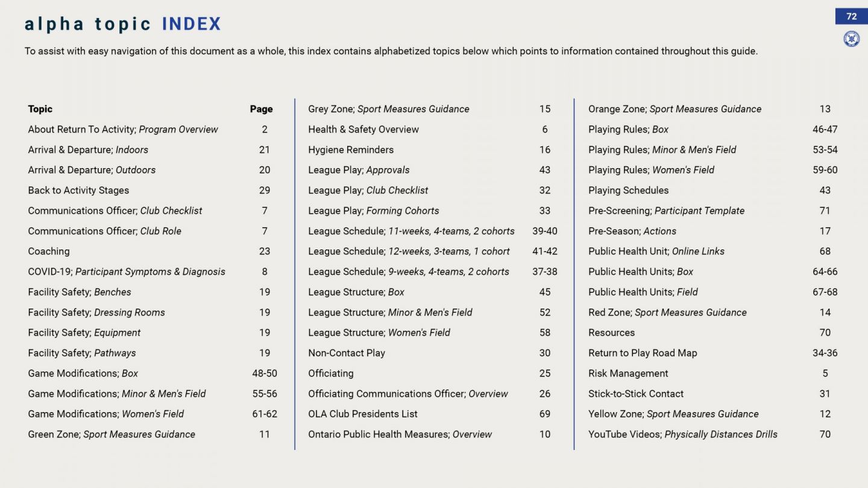The image size is (868, 488).
Task: Click 'Hygiene Reminders' index entry
Action: click(351, 150)
